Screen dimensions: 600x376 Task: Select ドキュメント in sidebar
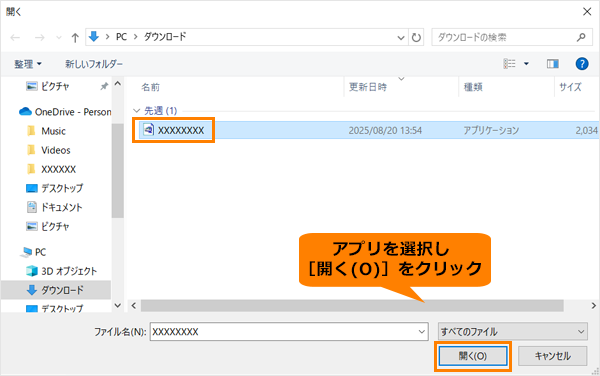[x=54, y=207]
